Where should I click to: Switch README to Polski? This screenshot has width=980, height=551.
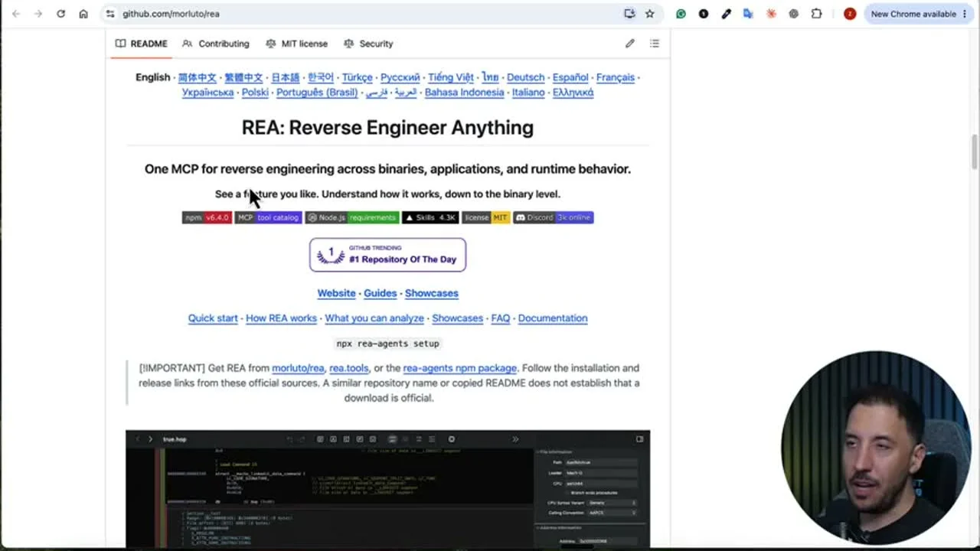(x=255, y=92)
